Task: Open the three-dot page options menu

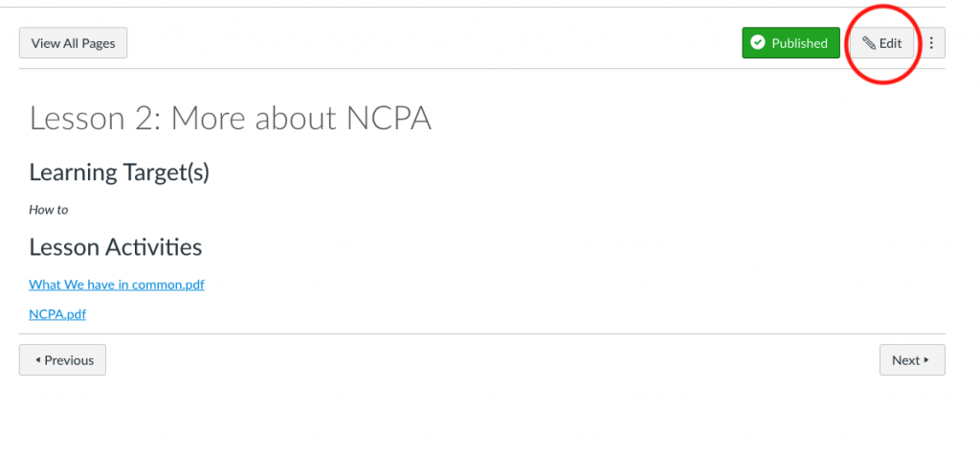Action: 931,43
